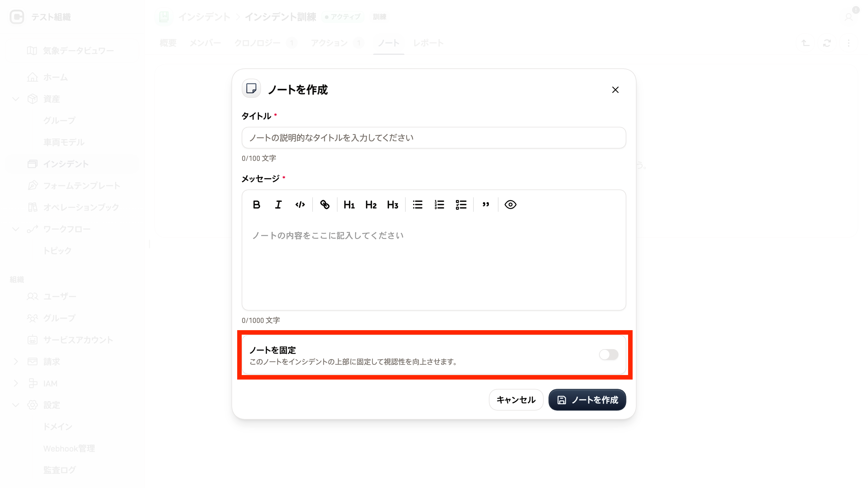Toggle bold formatting in message editor
Viewport: 868px width, 488px height.
[x=256, y=205]
